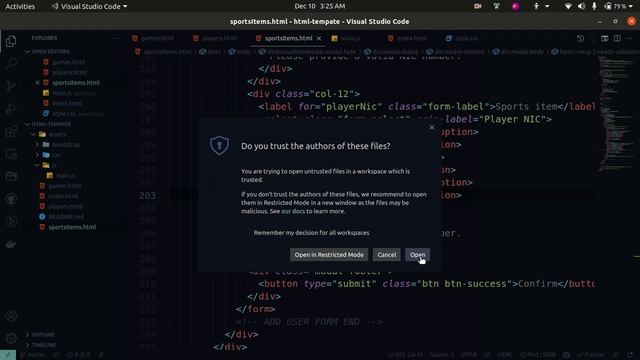Expand the Timeline section
Screen dimensions: 640x360
tap(44, 345)
